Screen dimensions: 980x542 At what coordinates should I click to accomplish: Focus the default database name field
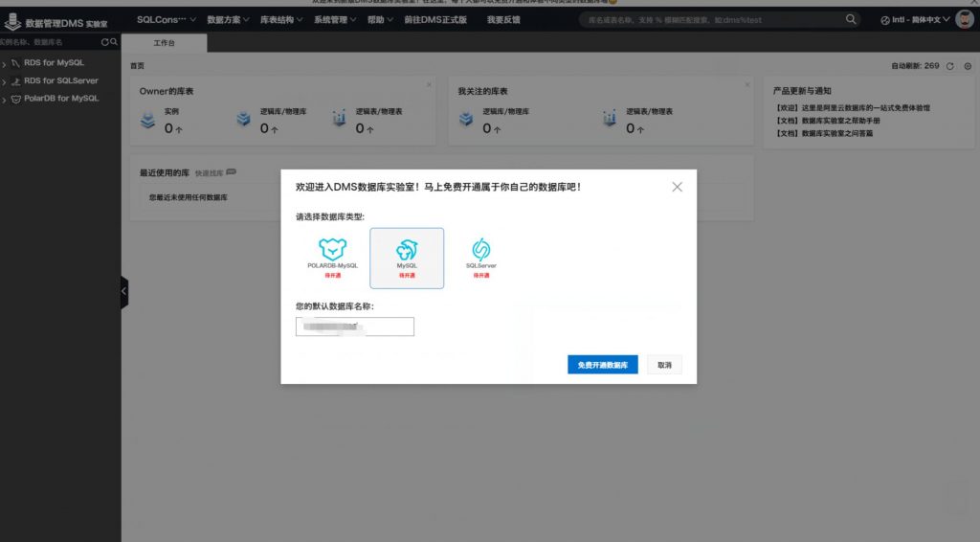point(354,327)
